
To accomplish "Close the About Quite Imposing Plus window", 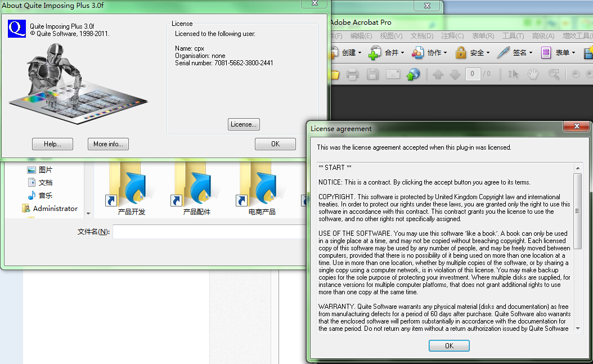I will [315, 3].
